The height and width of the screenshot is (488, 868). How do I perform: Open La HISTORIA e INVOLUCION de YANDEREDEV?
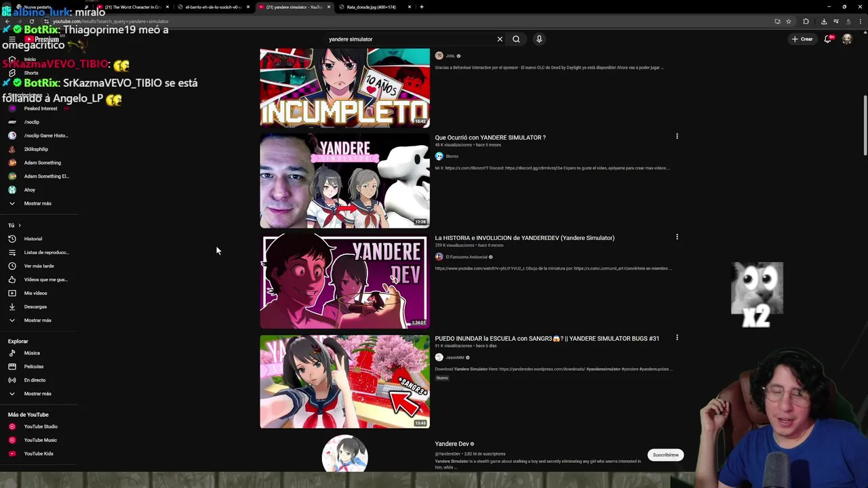525,238
